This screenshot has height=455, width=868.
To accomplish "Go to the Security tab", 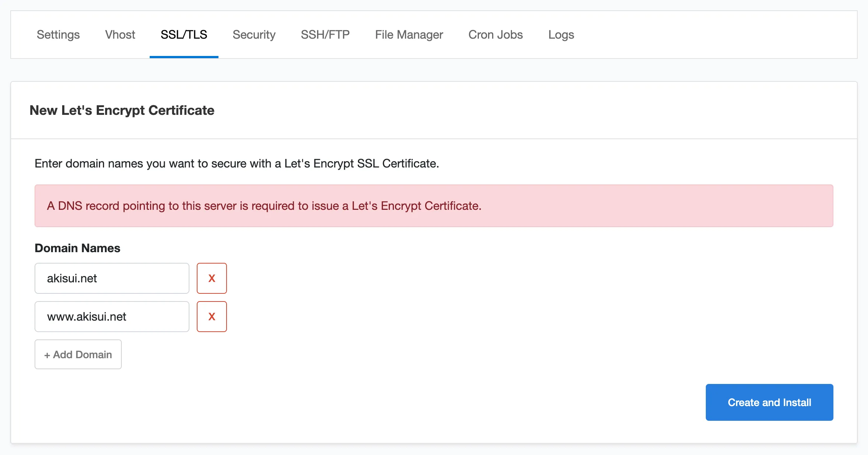I will (x=254, y=35).
